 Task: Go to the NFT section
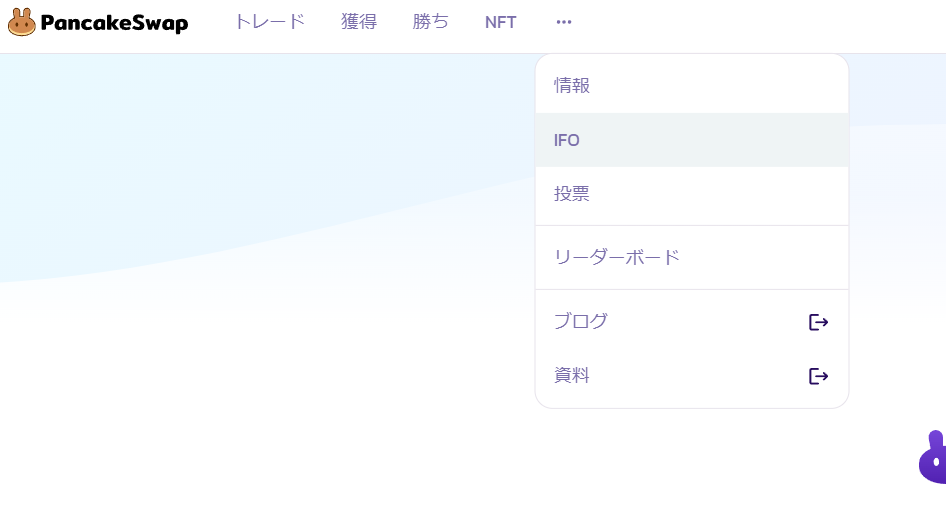pos(501,22)
